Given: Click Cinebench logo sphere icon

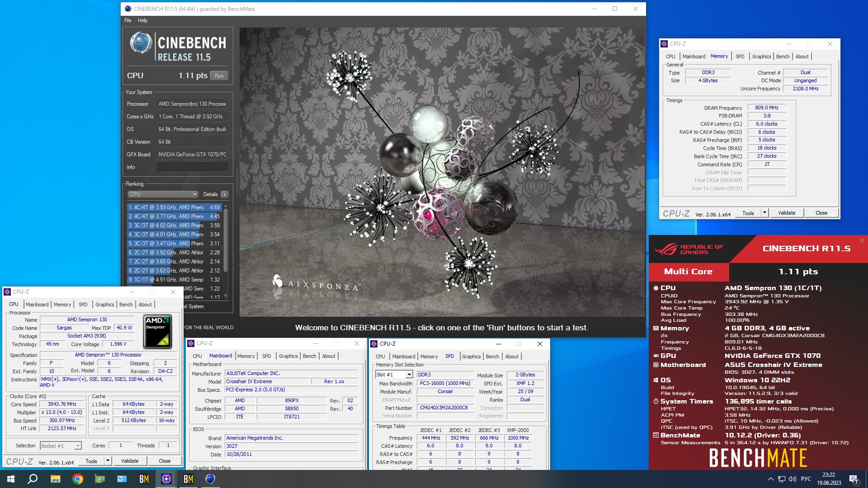Looking at the screenshot, I should pyautogui.click(x=141, y=42).
